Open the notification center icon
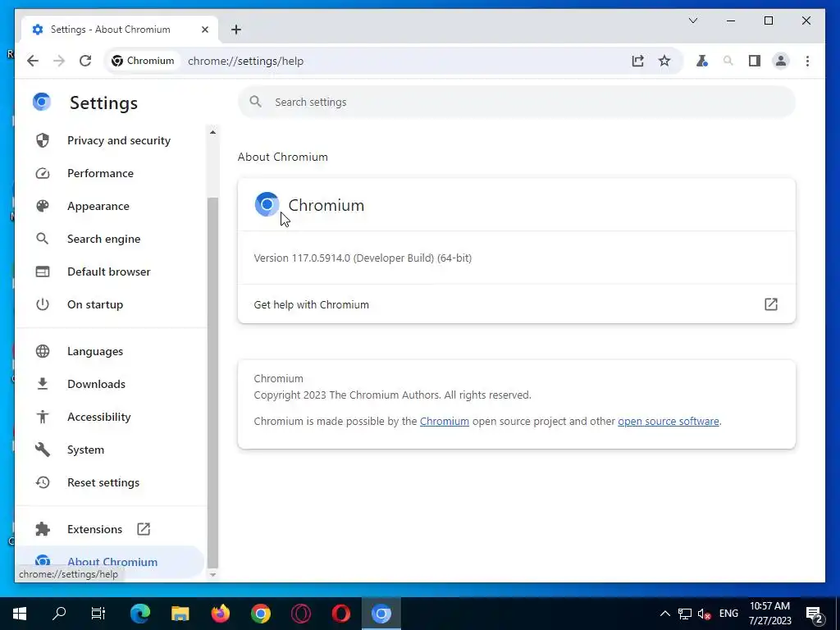 (814, 614)
